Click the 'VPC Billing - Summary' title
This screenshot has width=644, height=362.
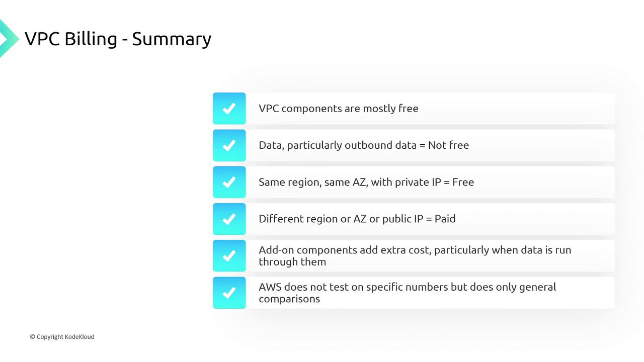click(118, 39)
